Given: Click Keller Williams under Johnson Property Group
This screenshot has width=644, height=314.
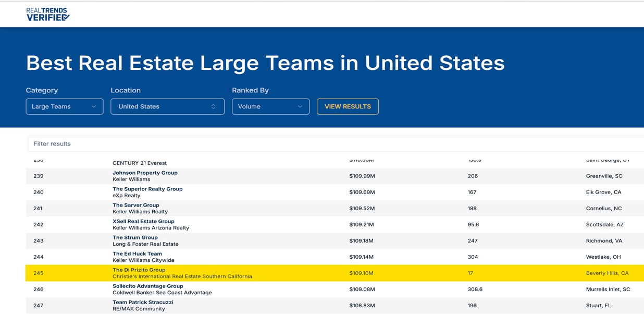Looking at the screenshot, I should coord(131,179).
